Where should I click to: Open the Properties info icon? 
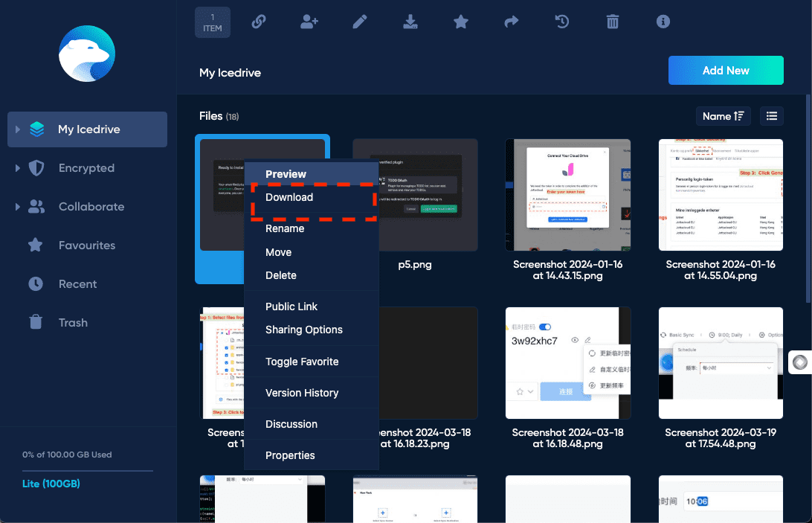(663, 22)
